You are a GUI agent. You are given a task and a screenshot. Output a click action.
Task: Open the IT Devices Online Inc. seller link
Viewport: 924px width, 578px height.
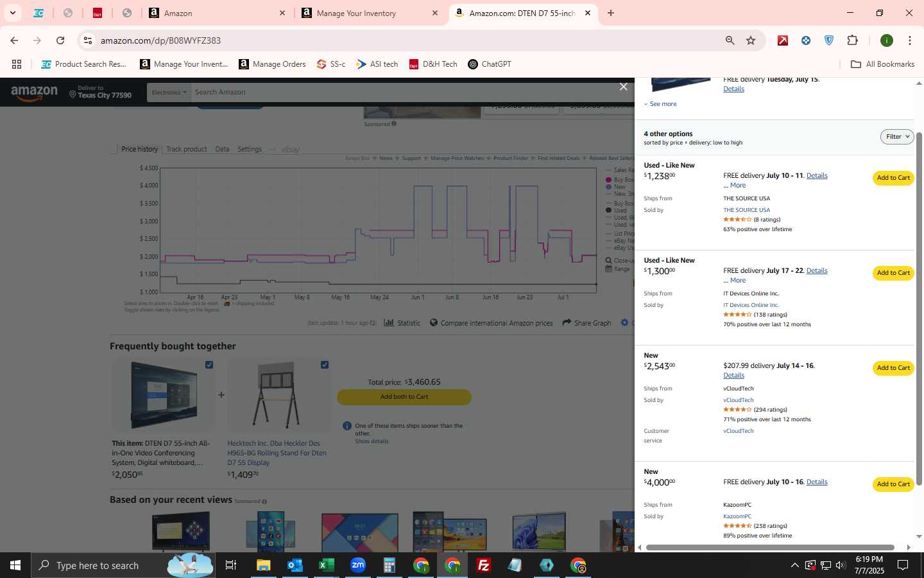(751, 305)
